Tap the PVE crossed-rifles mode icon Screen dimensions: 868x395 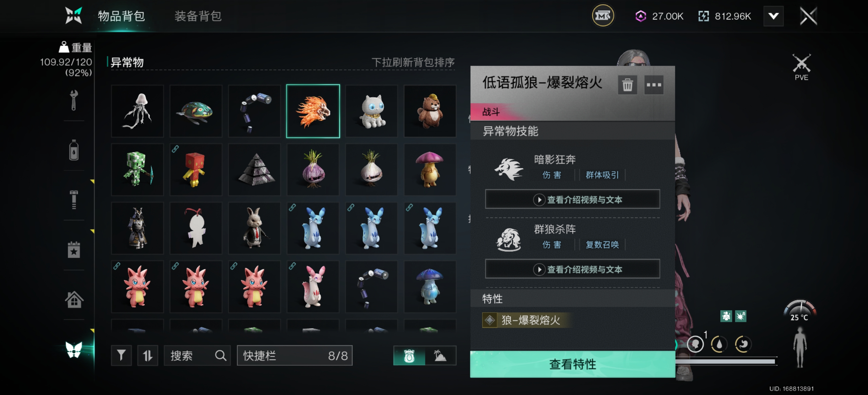pos(801,67)
